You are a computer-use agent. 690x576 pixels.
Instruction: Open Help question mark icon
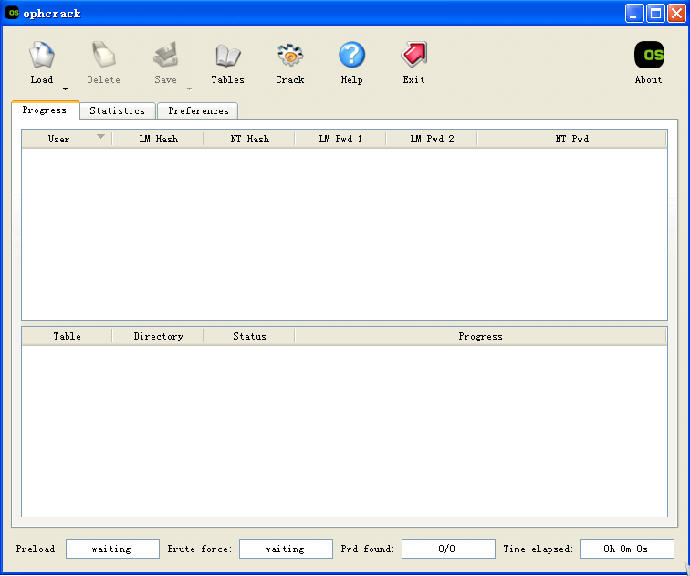click(351, 56)
